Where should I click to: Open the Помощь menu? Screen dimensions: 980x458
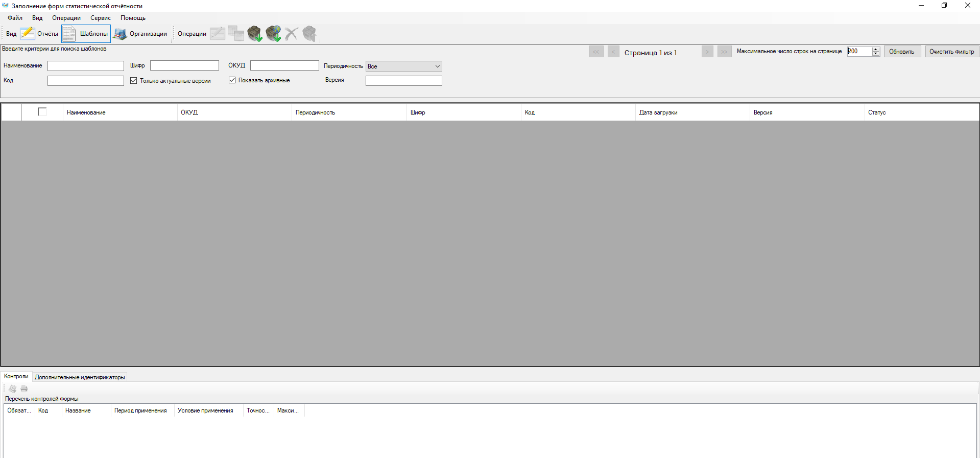(133, 18)
